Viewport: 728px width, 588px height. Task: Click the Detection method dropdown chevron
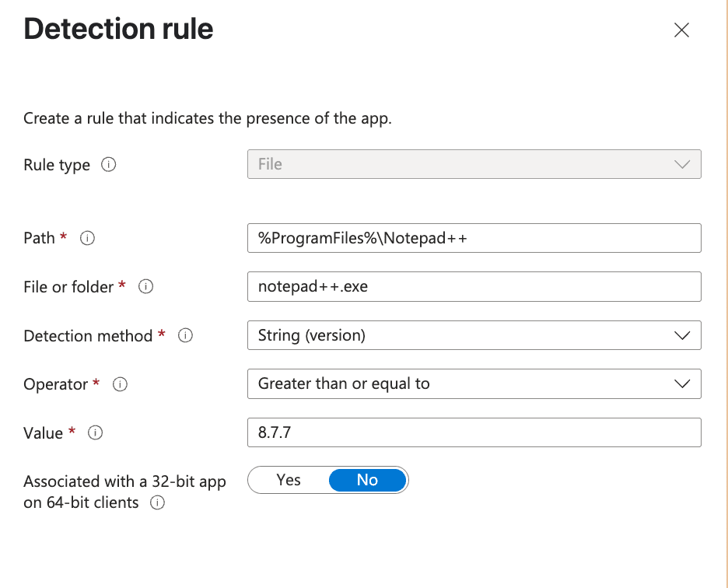click(682, 335)
